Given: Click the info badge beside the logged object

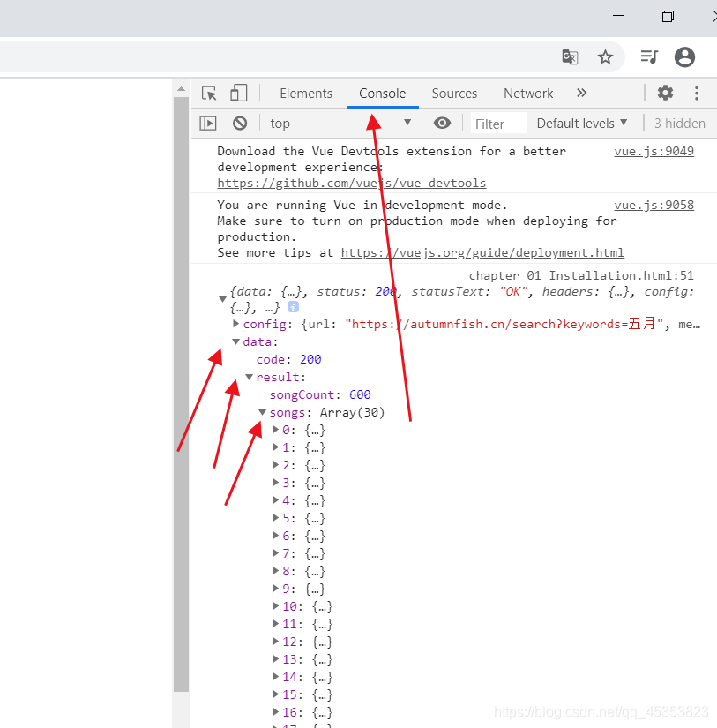Looking at the screenshot, I should coord(294,307).
